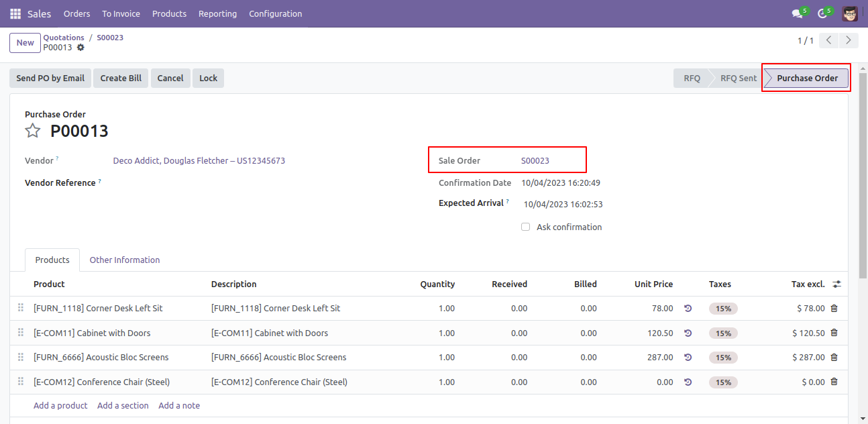Grab drag handle of Cabinet with Doors row

click(21, 333)
